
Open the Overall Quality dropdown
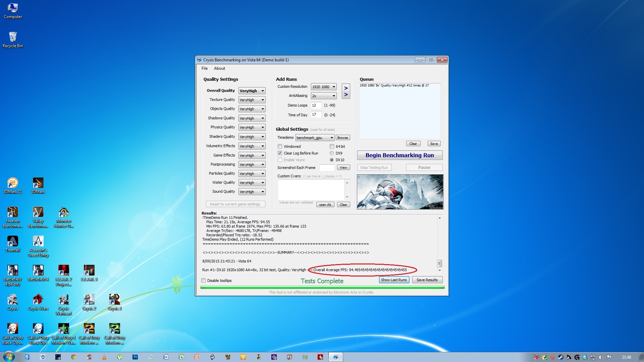(x=252, y=91)
